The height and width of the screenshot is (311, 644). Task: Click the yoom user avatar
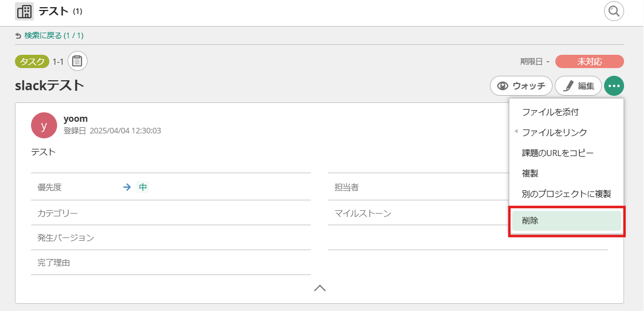tap(44, 125)
